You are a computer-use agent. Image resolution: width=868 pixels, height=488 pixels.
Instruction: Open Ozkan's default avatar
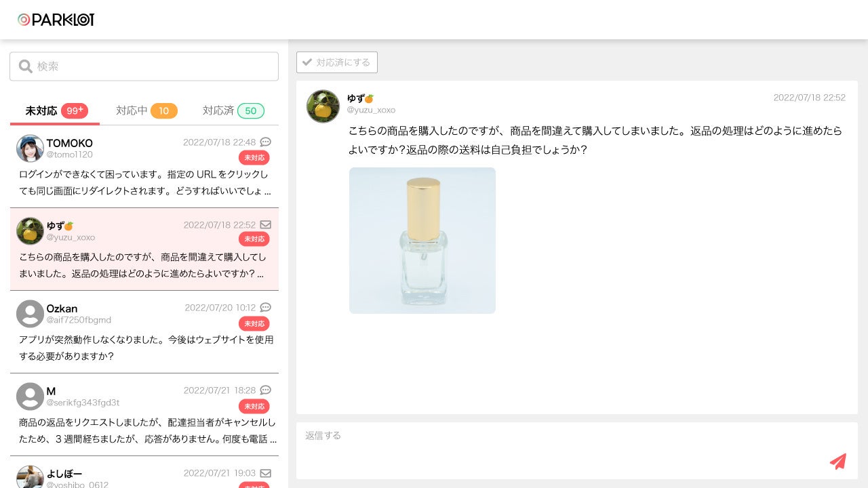pyautogui.click(x=30, y=314)
